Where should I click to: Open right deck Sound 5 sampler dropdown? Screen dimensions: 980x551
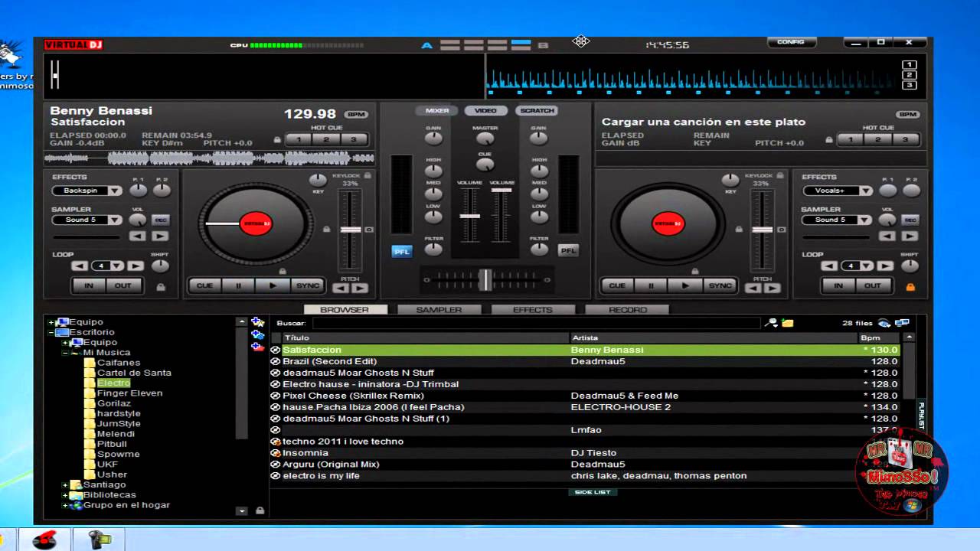coord(864,220)
